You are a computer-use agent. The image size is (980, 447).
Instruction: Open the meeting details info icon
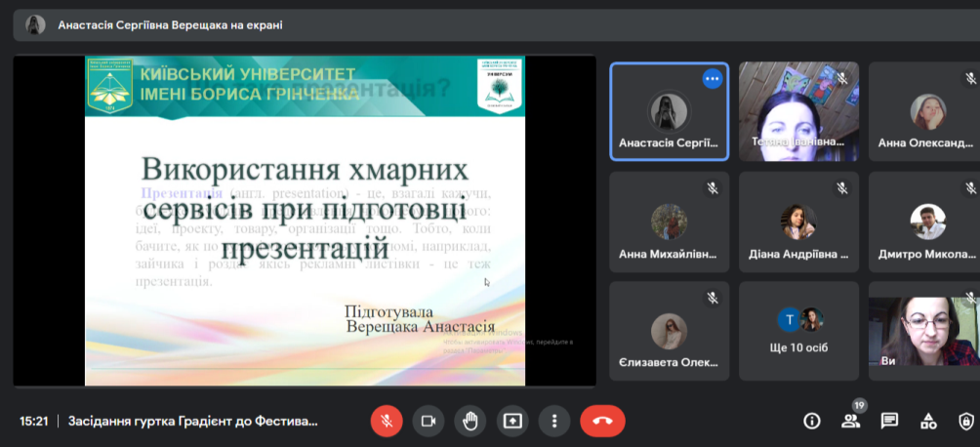(x=811, y=421)
